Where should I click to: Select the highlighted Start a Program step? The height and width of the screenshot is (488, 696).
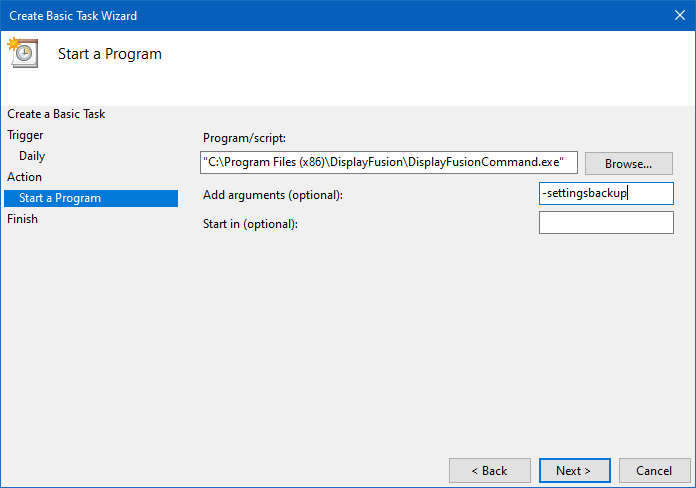coord(91,198)
